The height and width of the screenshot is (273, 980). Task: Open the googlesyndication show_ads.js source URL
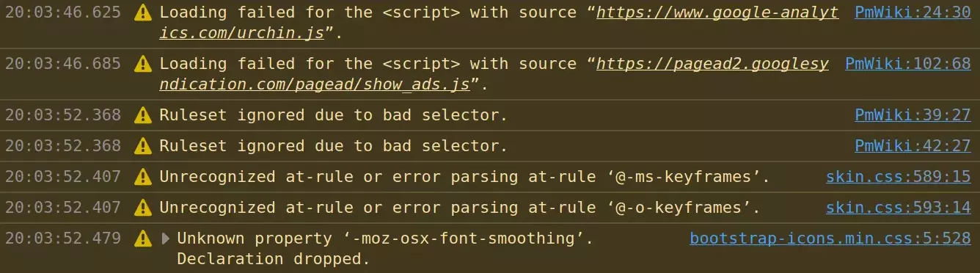click(494, 74)
